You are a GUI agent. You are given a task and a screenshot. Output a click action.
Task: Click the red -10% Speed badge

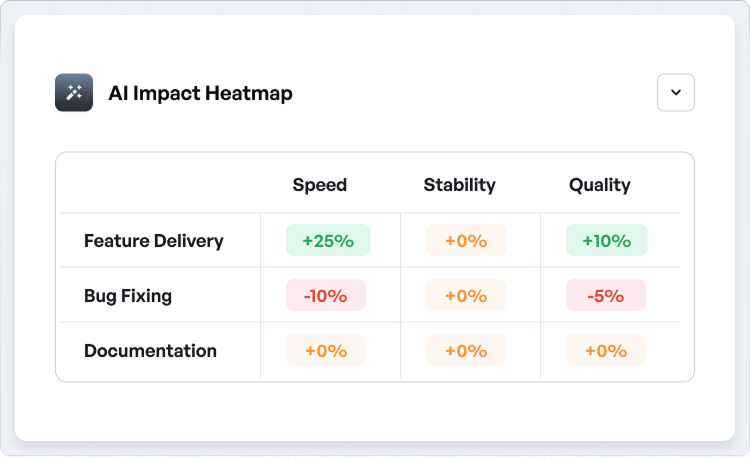[x=326, y=296]
